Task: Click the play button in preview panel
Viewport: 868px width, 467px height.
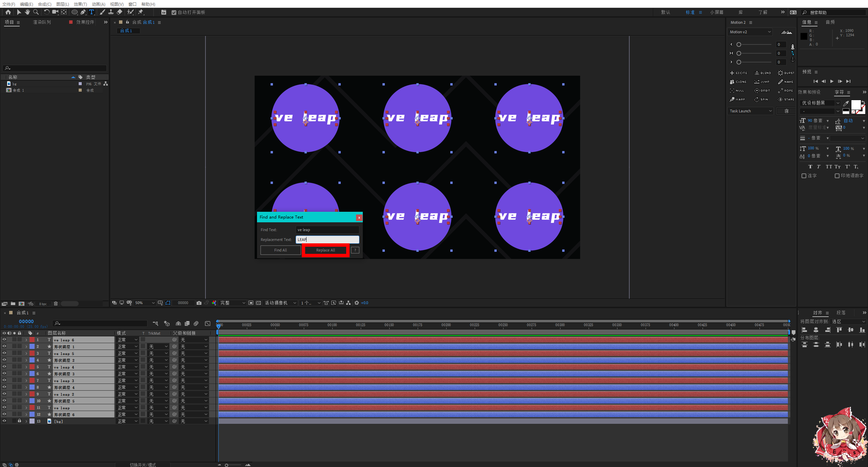Action: (x=832, y=81)
